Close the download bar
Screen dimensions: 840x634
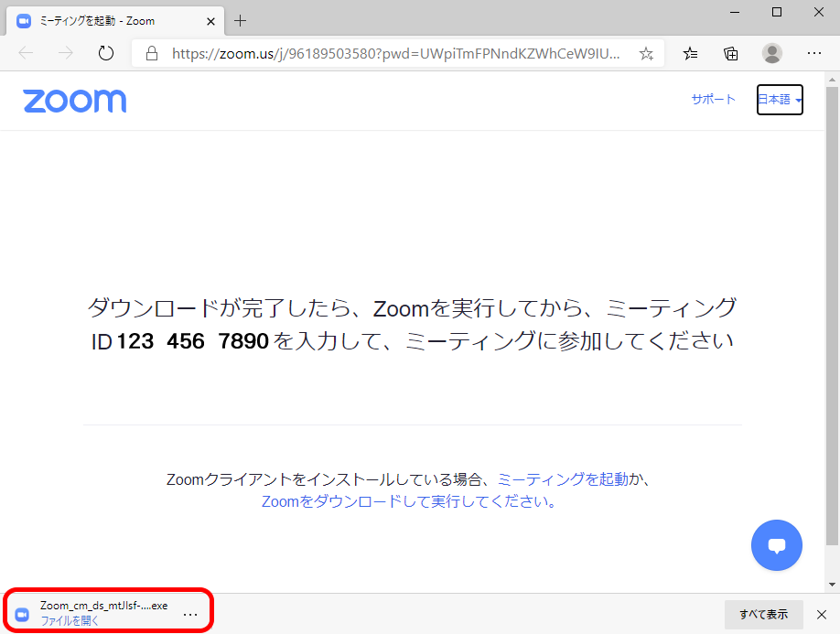tap(822, 615)
